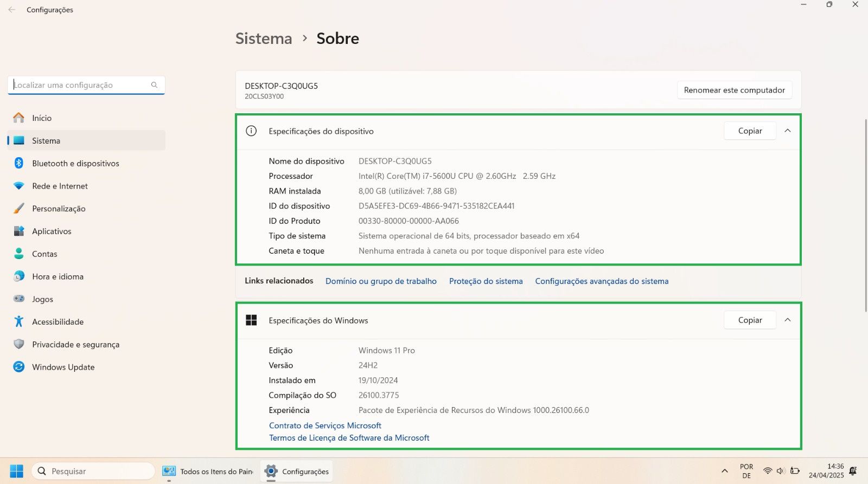Click the Hora e idioma globe icon
Image resolution: width=868 pixels, height=484 pixels.
tap(19, 276)
